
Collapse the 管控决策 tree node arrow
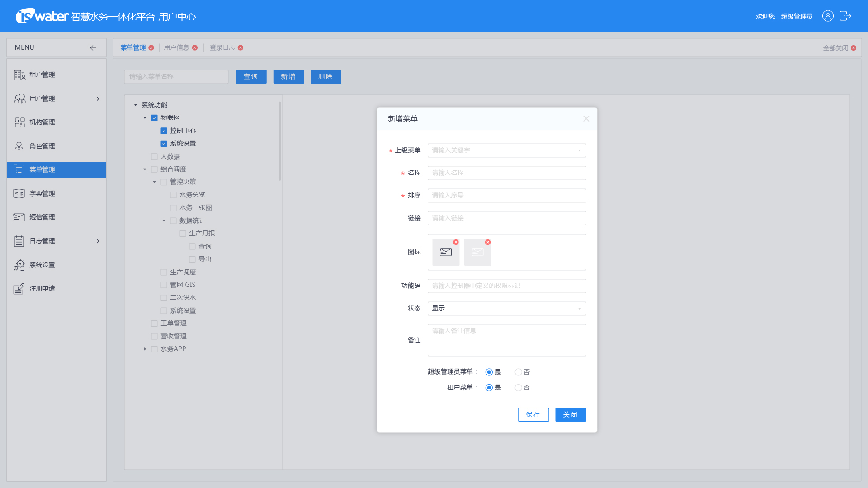point(154,182)
